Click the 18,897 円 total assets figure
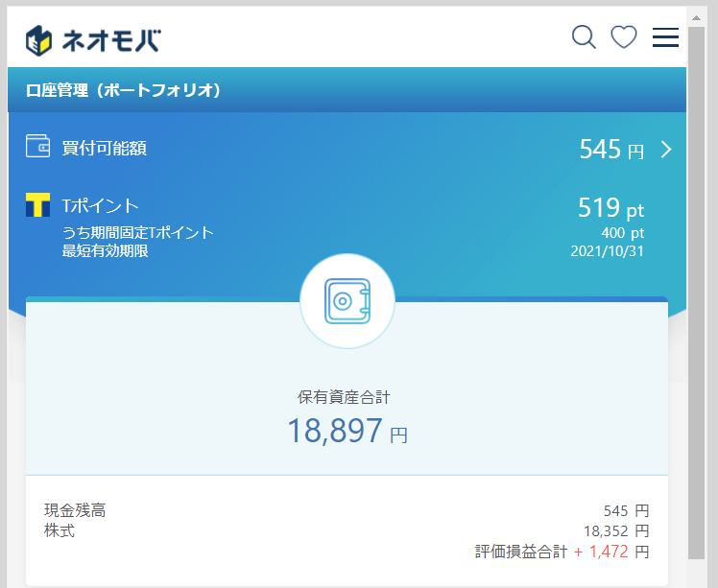 (x=347, y=431)
